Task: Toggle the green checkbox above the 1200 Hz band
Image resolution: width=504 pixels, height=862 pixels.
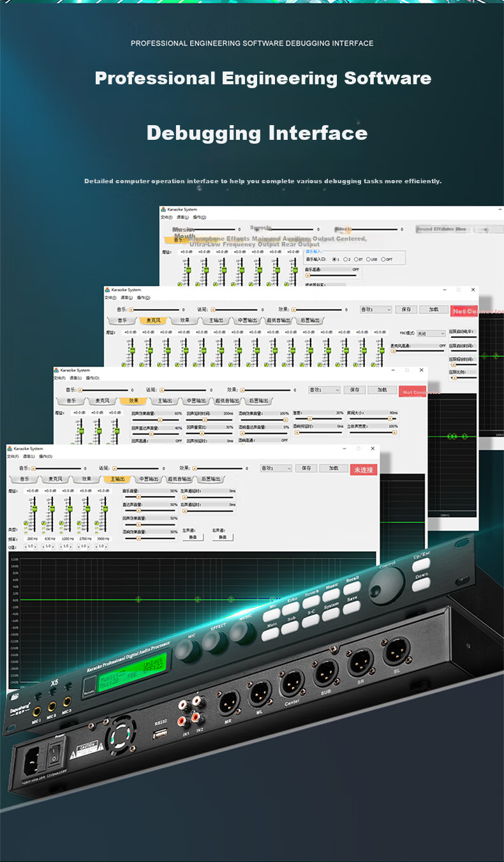Action: pyautogui.click(x=61, y=523)
